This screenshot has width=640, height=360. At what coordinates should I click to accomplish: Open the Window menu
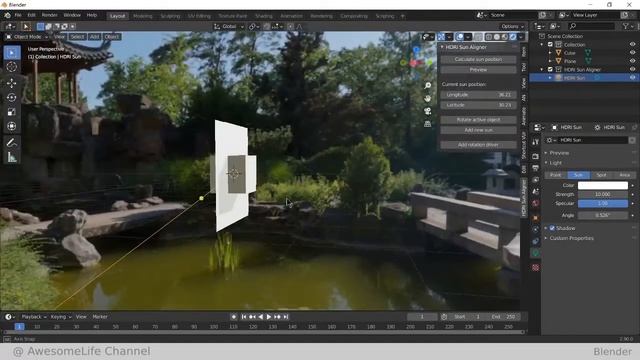(72, 15)
